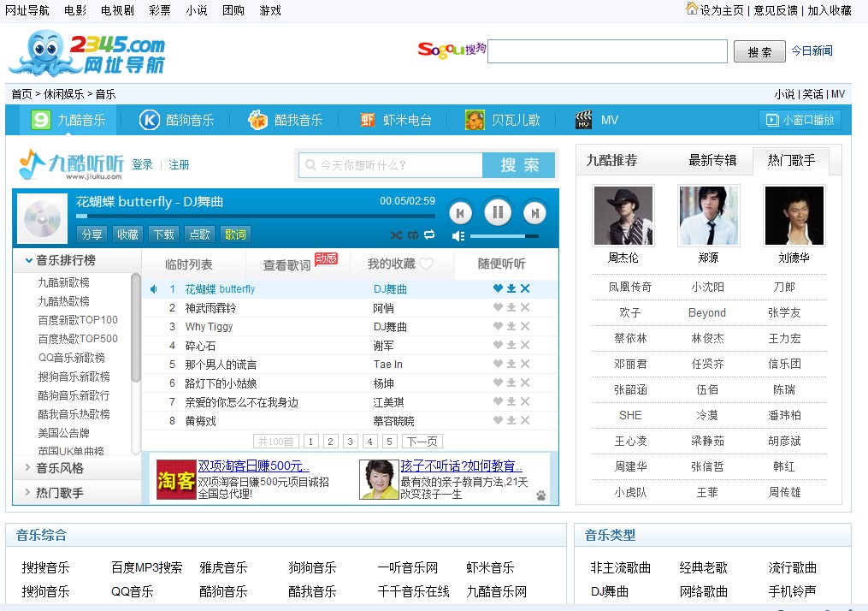The height and width of the screenshot is (611, 868).
Task: Toggle shuffle play mode
Action: (396, 234)
